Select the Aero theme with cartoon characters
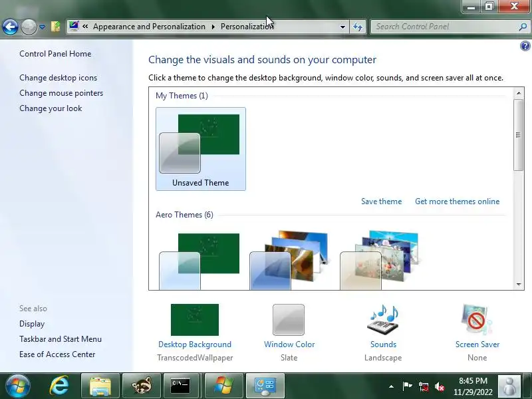Image resolution: width=532 pixels, height=399 pixels. 380,261
